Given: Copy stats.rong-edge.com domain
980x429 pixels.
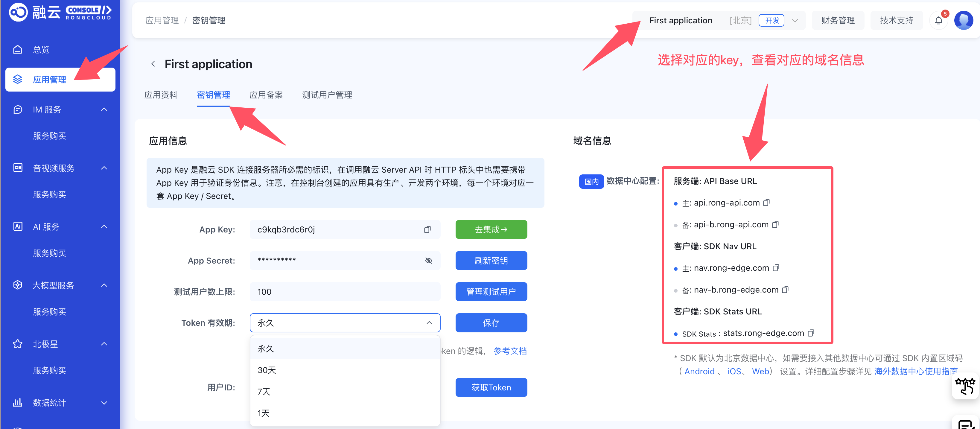Looking at the screenshot, I should 811,333.
